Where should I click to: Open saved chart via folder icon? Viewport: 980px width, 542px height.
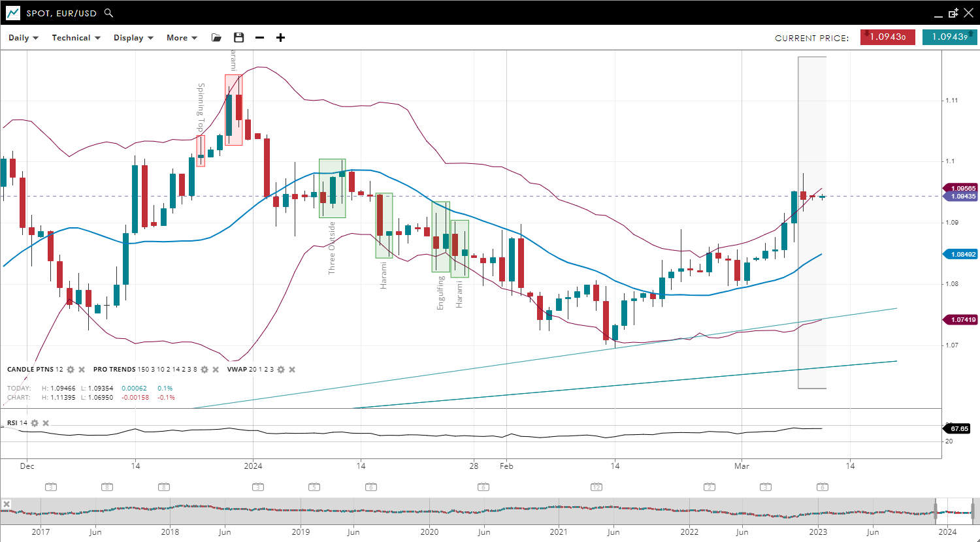[216, 38]
